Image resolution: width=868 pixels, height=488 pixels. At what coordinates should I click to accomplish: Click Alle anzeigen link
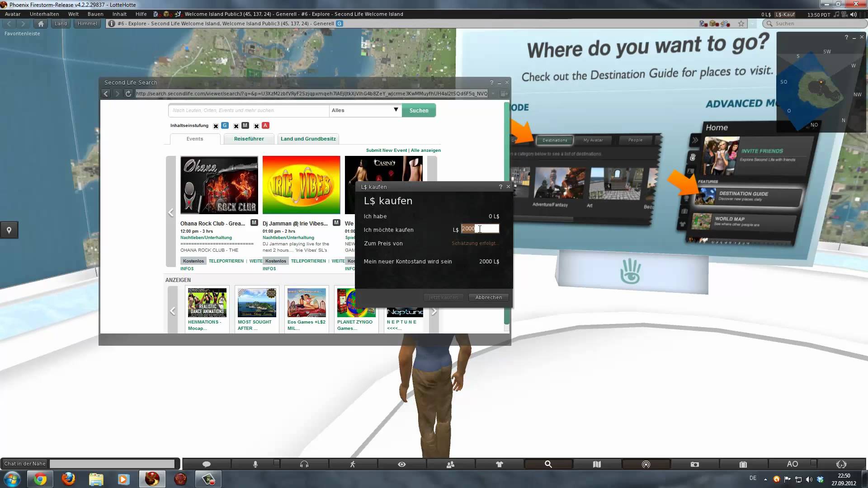click(426, 150)
